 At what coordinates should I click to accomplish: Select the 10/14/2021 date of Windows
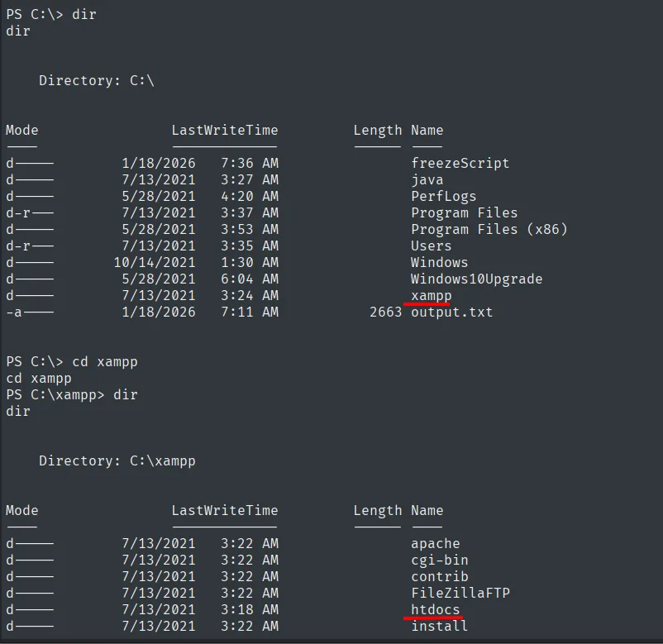pos(155,263)
